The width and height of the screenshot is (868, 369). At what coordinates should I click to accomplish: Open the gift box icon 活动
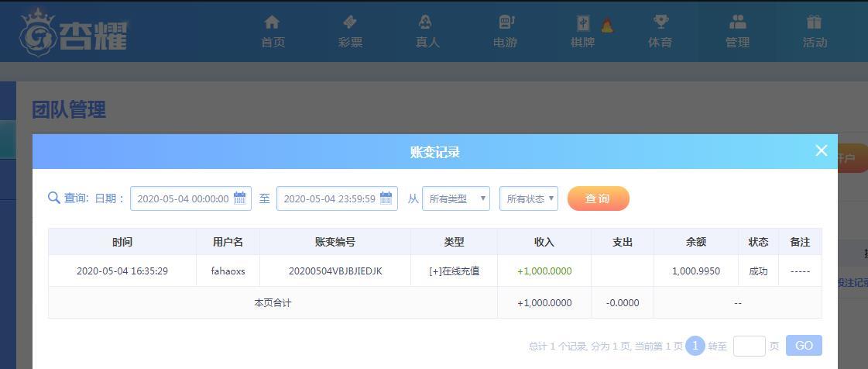(x=814, y=22)
